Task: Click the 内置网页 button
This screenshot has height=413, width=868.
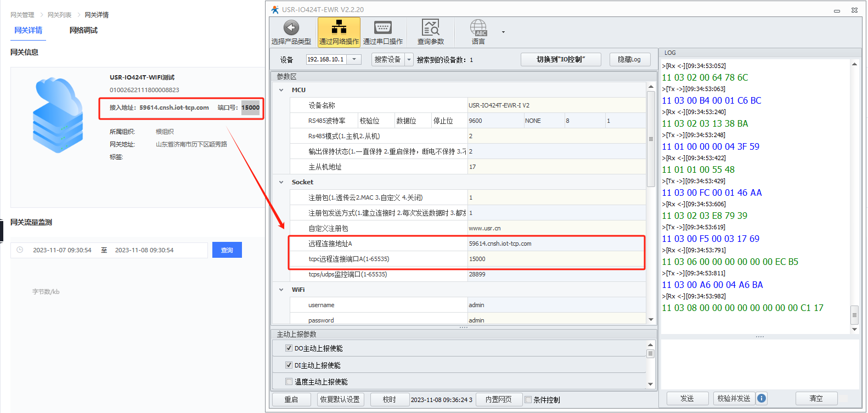Action: coord(499,399)
